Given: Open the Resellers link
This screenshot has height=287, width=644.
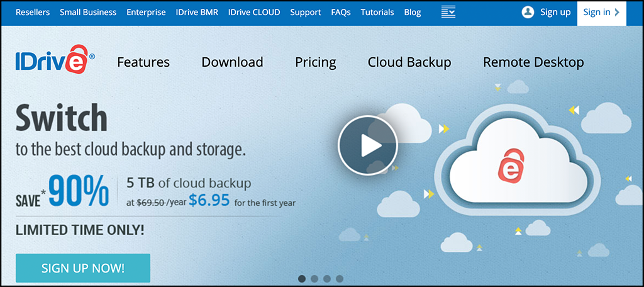Looking at the screenshot, I should pyautogui.click(x=32, y=12).
